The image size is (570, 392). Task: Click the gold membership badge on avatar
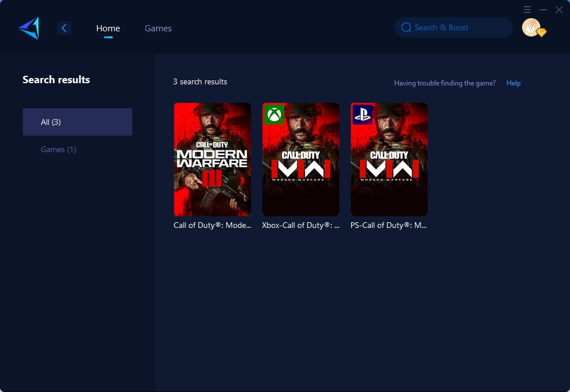tap(541, 32)
